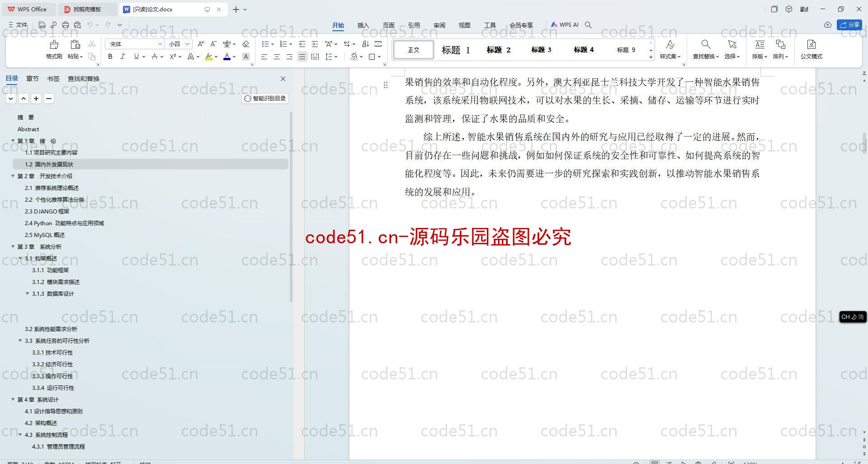Screen dimensions: 868x464
Task: Increase paragraph indent
Action: pyautogui.click(x=315, y=44)
